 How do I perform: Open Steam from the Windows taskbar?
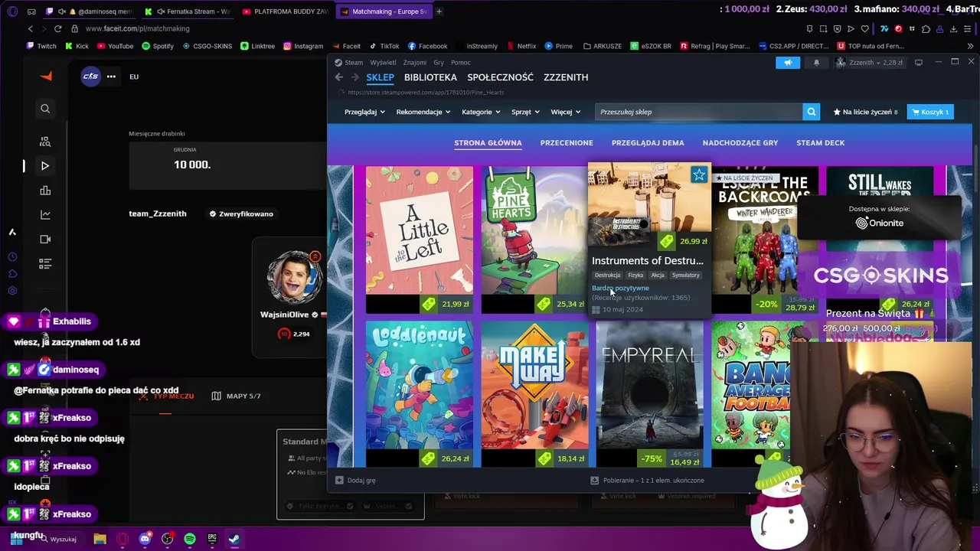click(234, 539)
